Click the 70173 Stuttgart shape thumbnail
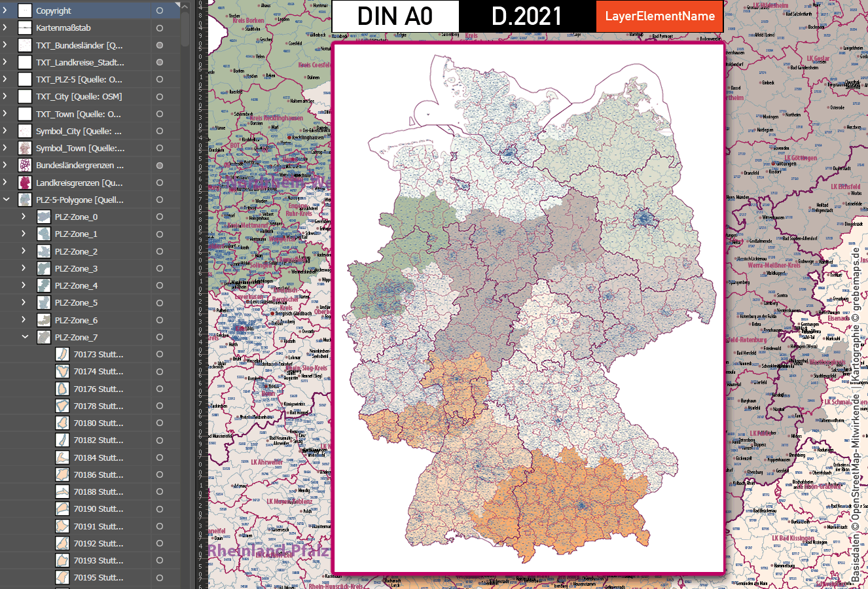The image size is (868, 589). [63, 353]
